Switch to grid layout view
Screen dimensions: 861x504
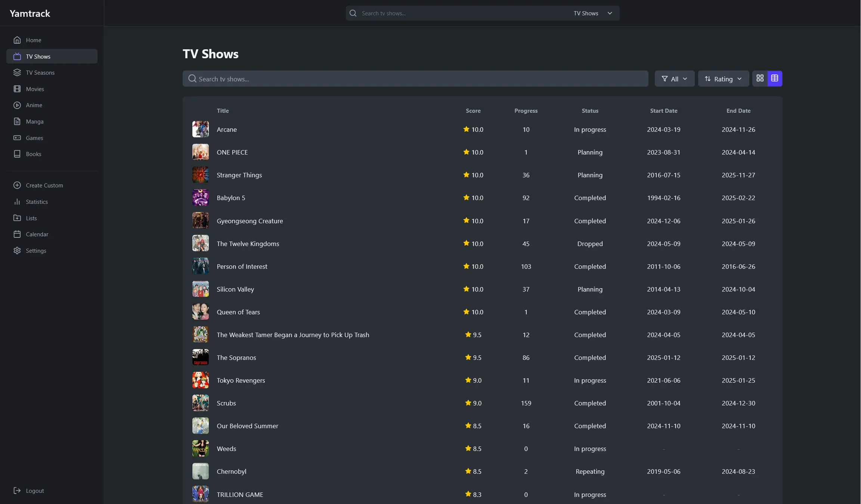point(760,78)
